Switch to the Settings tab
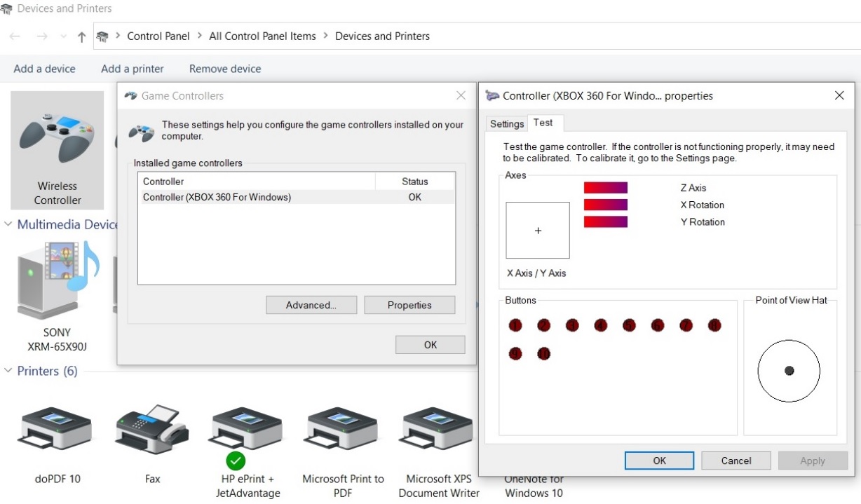The width and height of the screenshot is (861, 504). coord(506,124)
